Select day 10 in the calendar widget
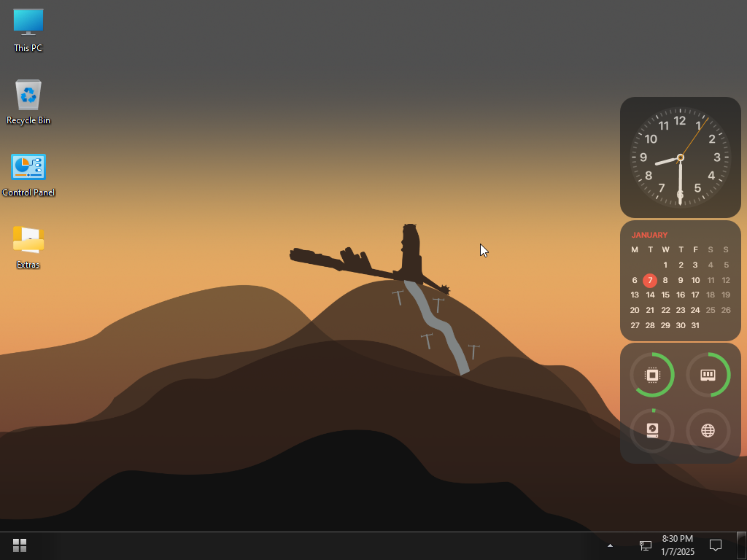The image size is (747, 560). (695, 281)
